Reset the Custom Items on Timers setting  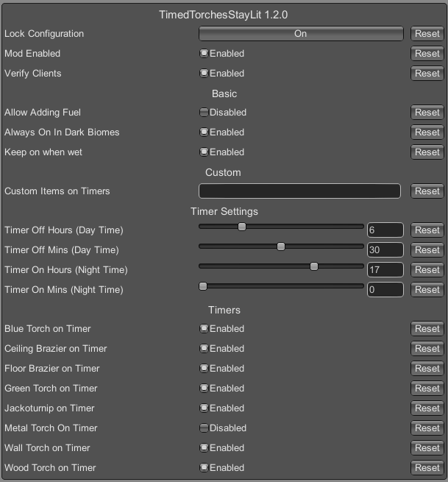tap(427, 191)
